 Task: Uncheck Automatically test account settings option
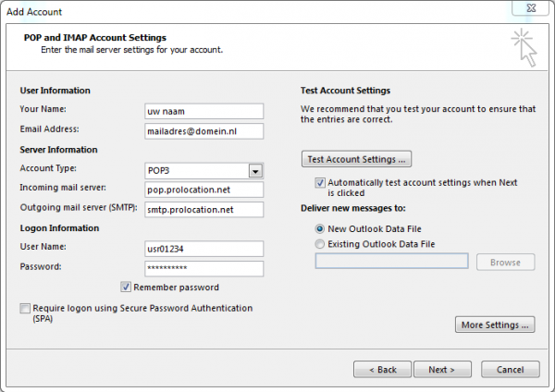[x=320, y=183]
